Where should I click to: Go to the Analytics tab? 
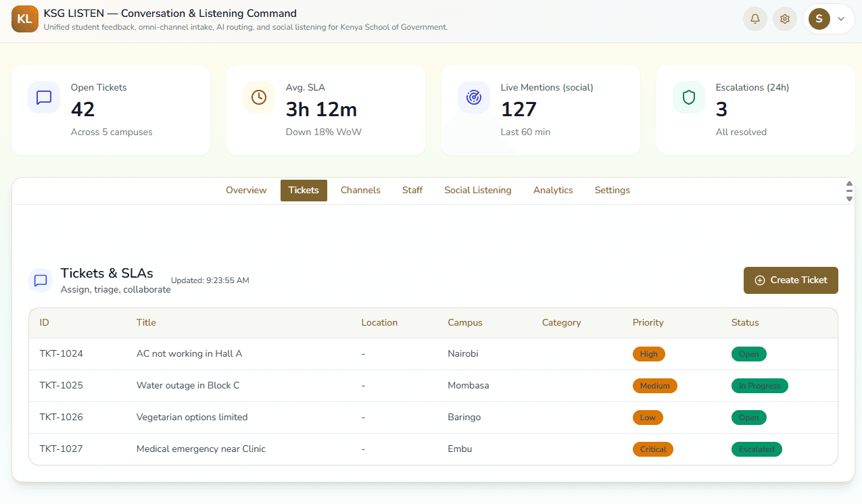click(553, 191)
